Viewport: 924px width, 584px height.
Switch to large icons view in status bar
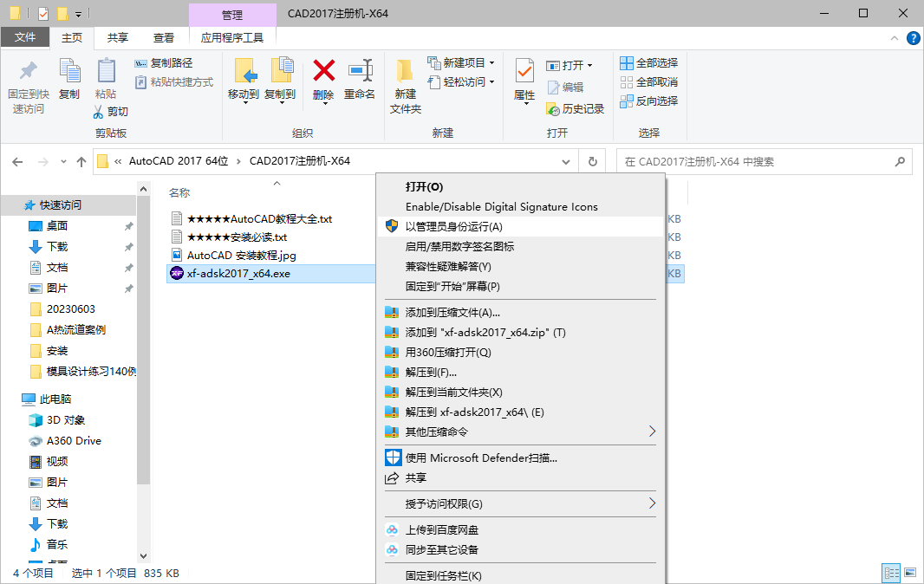(x=908, y=573)
